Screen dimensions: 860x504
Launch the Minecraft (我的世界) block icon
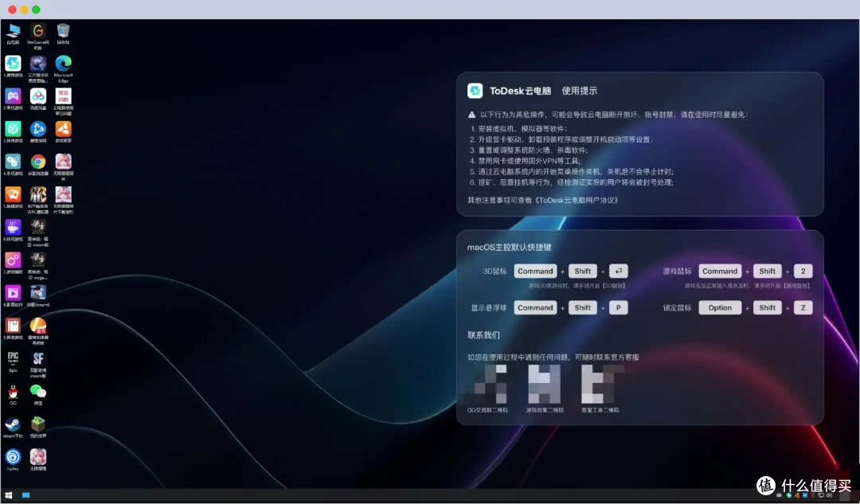coord(38,424)
